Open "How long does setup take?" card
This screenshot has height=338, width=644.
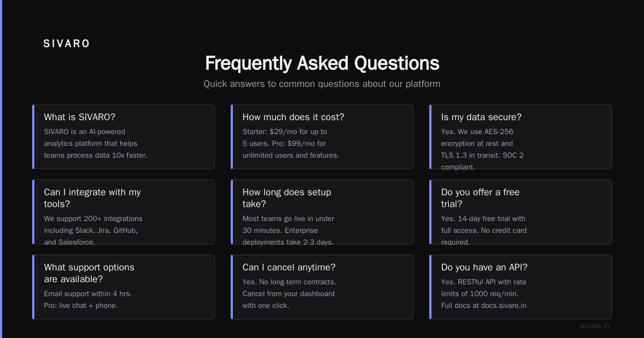click(x=322, y=212)
